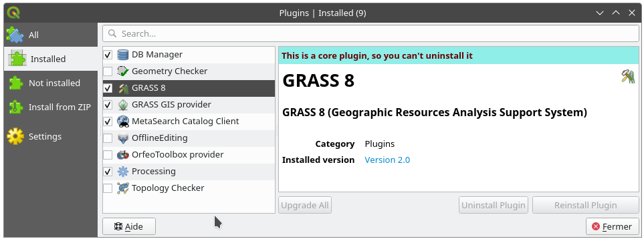Close the dialog with Fermer
The width and height of the screenshot is (644, 243).
pos(613,226)
